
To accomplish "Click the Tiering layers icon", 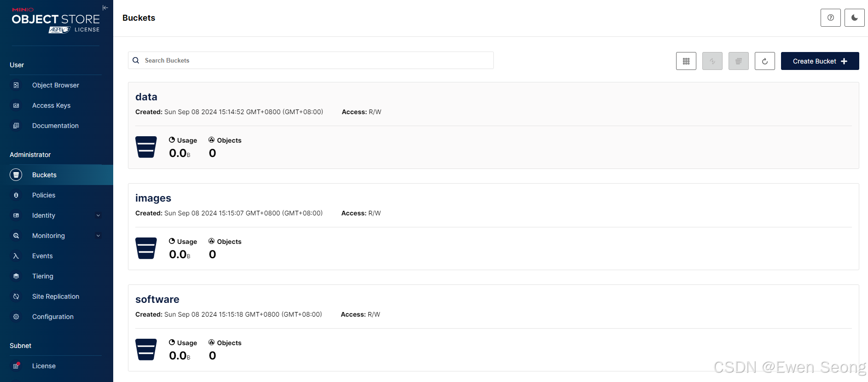I will [x=16, y=276].
